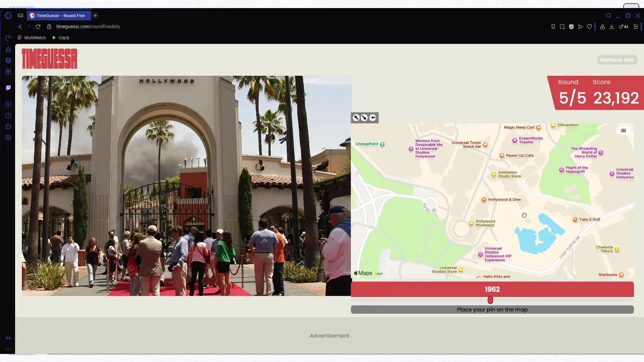
Task: Pin the map size with the pin icon
Action: click(372, 118)
